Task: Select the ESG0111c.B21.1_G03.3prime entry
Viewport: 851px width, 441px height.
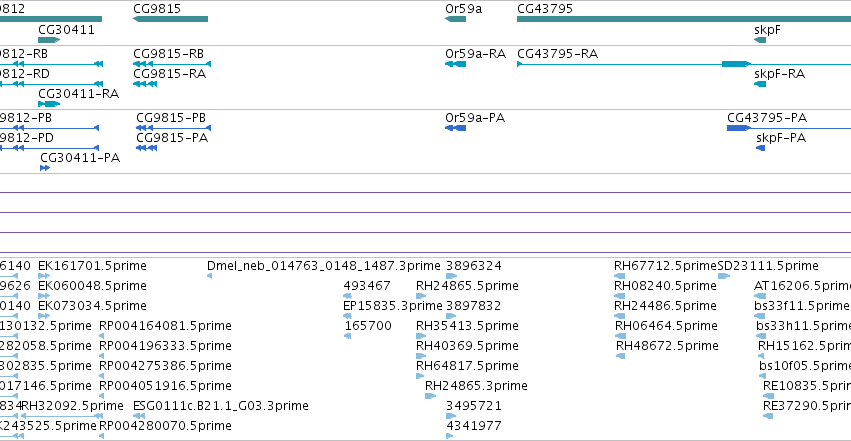Action: 220,406
